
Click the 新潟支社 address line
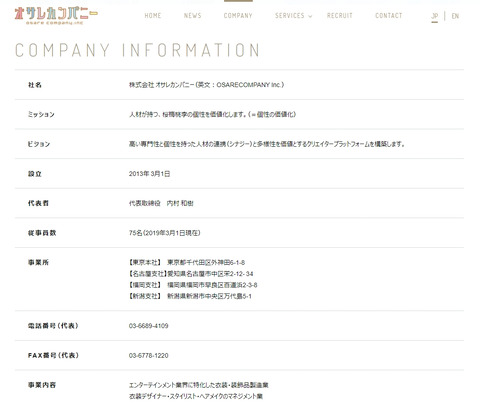click(190, 296)
